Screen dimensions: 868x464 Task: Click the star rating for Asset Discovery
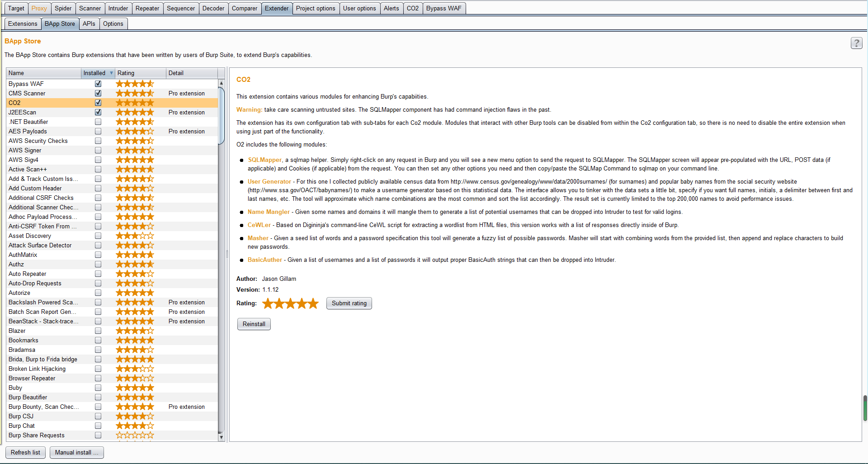point(135,236)
